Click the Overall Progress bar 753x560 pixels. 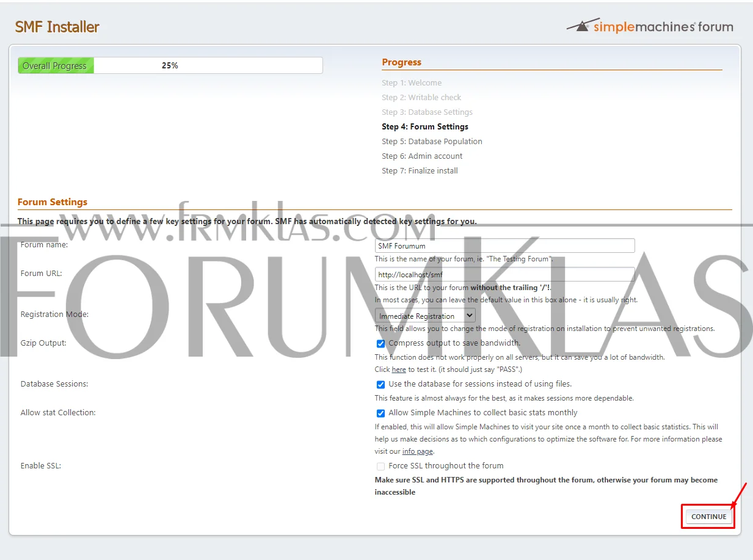click(170, 65)
